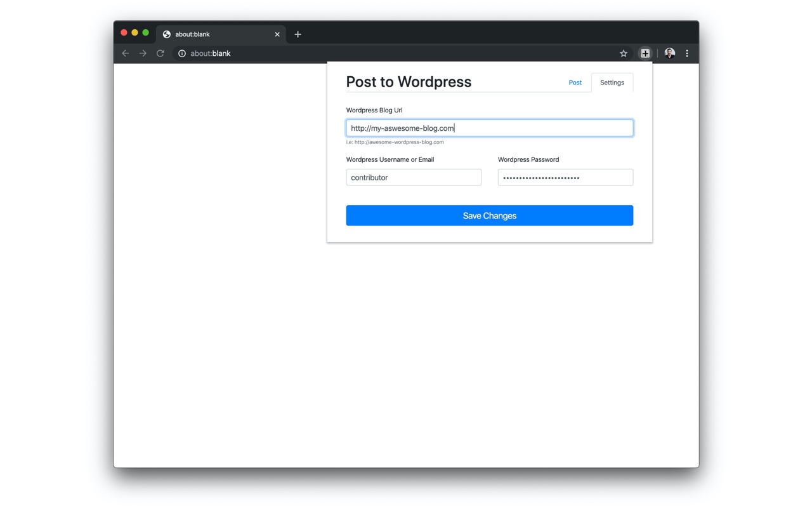
Task: Close the about:blank tab
Action: point(277,34)
